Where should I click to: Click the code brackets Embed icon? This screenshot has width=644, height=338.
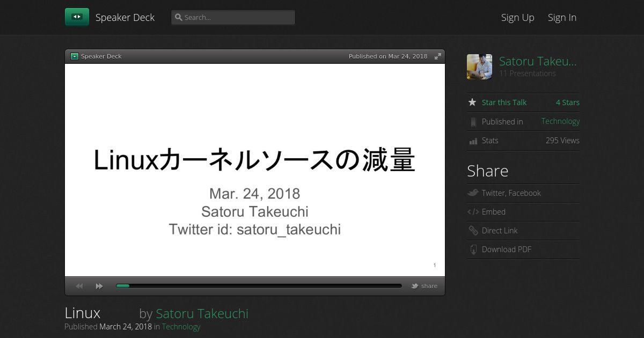(473, 212)
